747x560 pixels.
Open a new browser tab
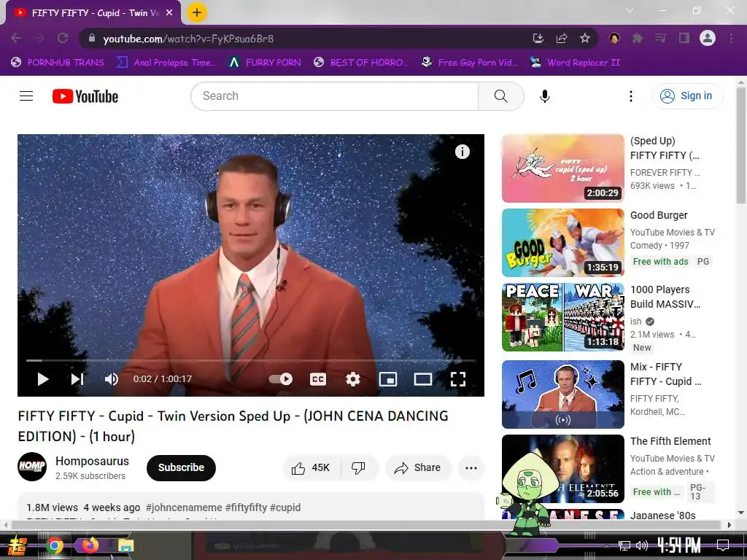click(x=197, y=12)
